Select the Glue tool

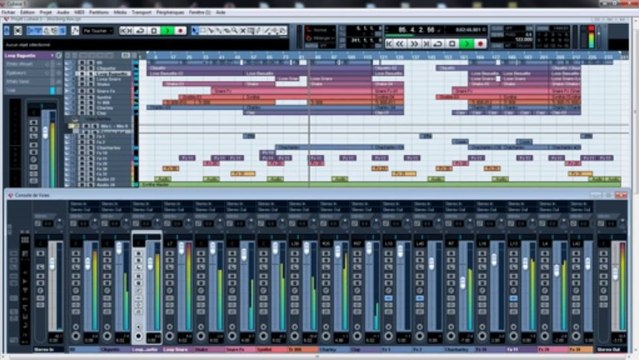click(219, 31)
